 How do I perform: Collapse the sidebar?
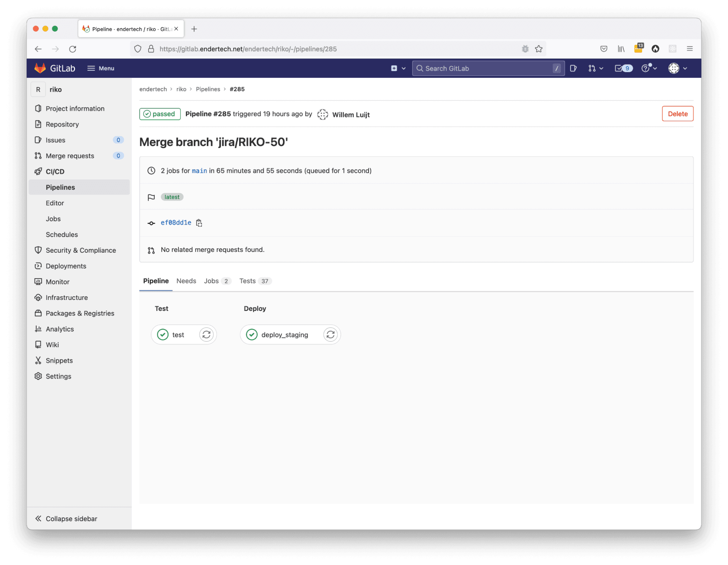pos(66,518)
